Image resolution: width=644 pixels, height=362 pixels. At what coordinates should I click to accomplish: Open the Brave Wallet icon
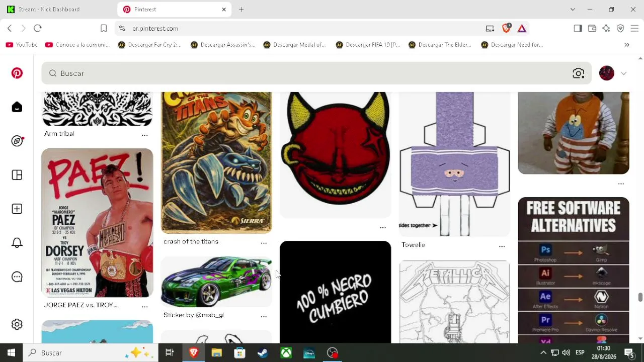(592, 29)
